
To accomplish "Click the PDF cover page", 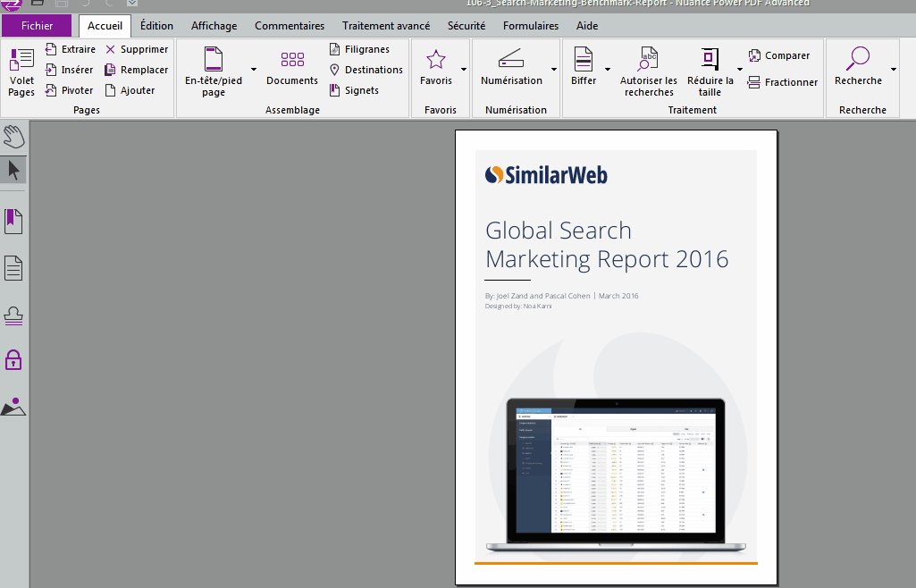I will point(616,357).
